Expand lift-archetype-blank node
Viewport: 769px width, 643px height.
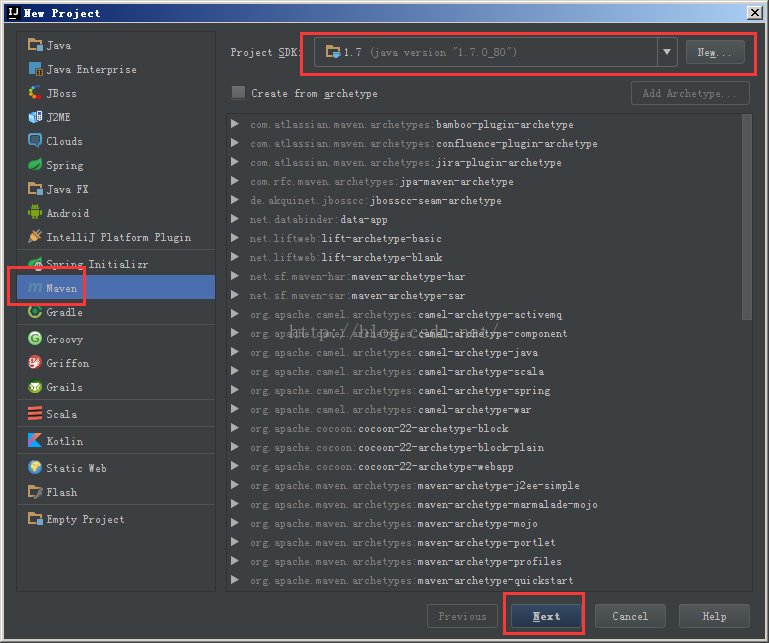click(235, 257)
